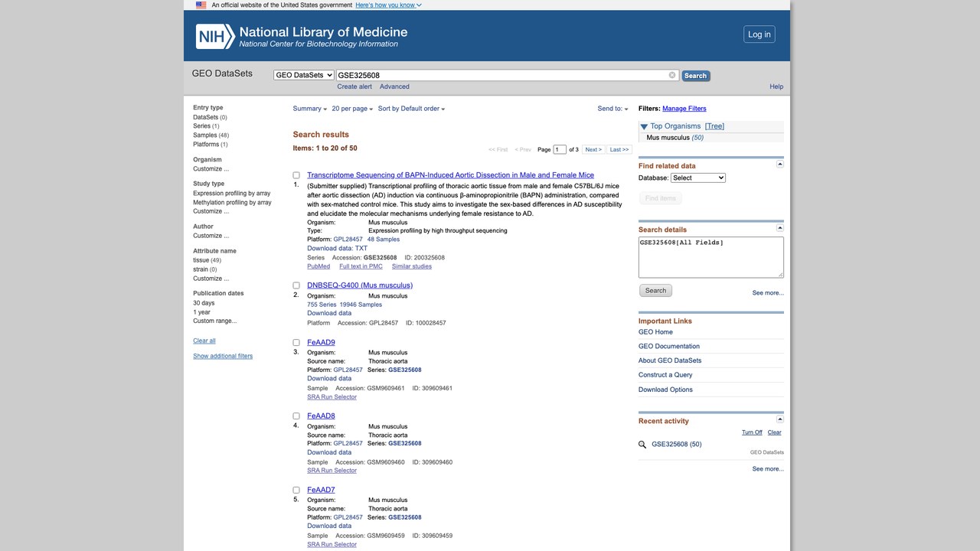Image resolution: width=980 pixels, height=551 pixels.
Task: Collapse the Search details panel
Action: click(780, 228)
